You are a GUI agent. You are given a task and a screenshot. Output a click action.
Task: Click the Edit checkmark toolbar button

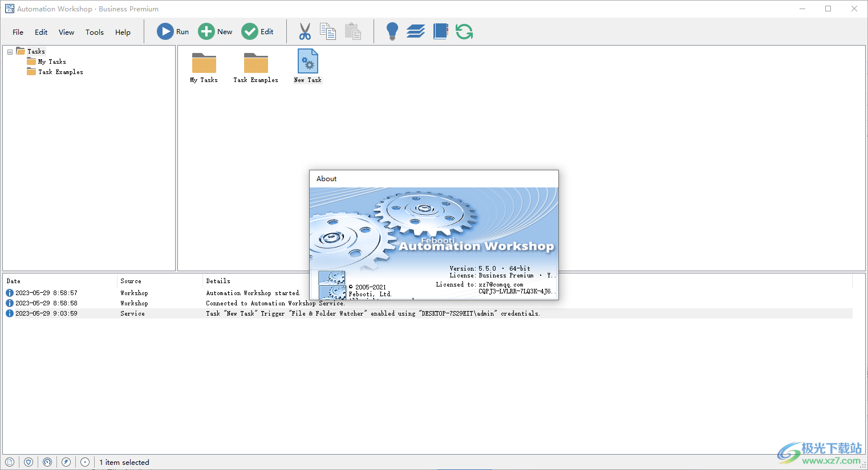coord(258,31)
